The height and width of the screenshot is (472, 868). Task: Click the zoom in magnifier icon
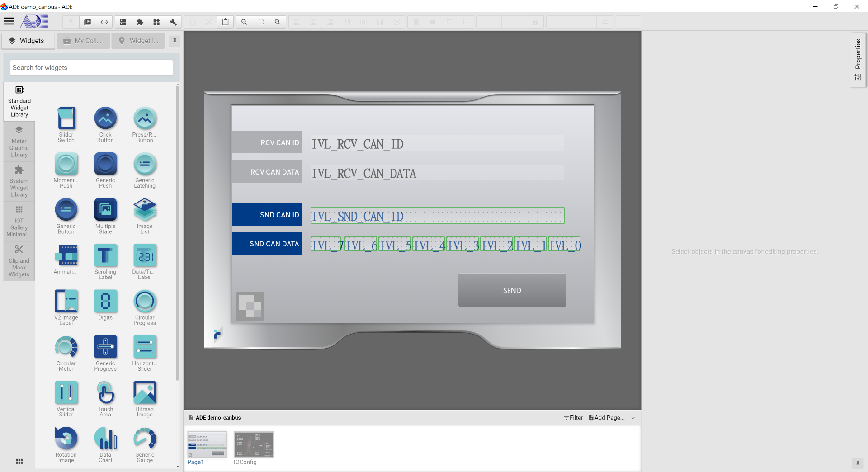[x=278, y=22]
